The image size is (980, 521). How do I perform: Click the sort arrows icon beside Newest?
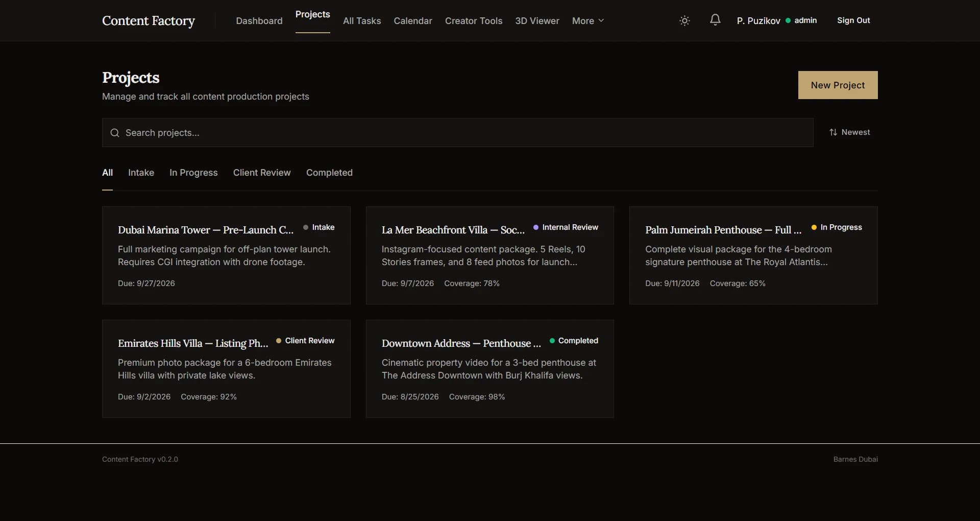tap(833, 132)
